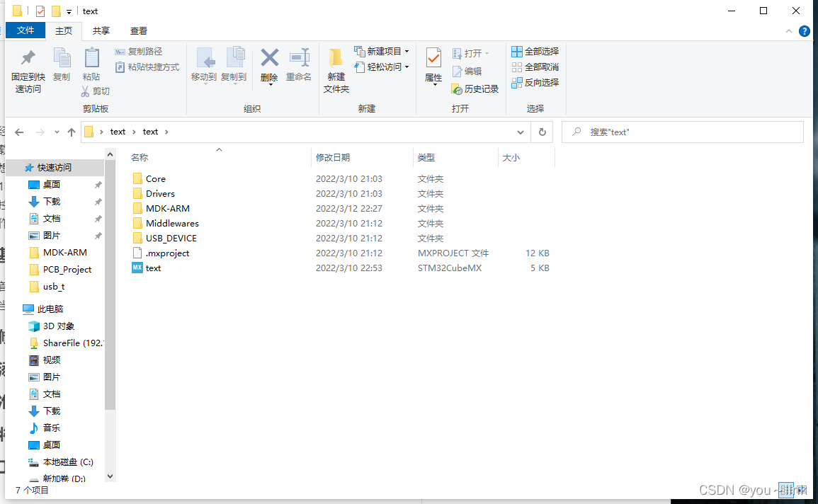Expand the address bar history dropdown
818x504 pixels.
click(x=520, y=132)
